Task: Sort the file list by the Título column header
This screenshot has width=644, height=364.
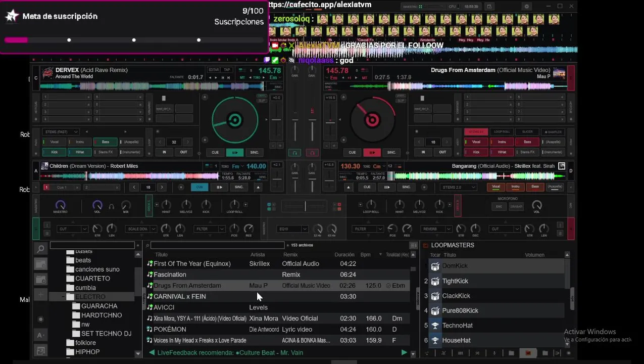Action: [161, 255]
